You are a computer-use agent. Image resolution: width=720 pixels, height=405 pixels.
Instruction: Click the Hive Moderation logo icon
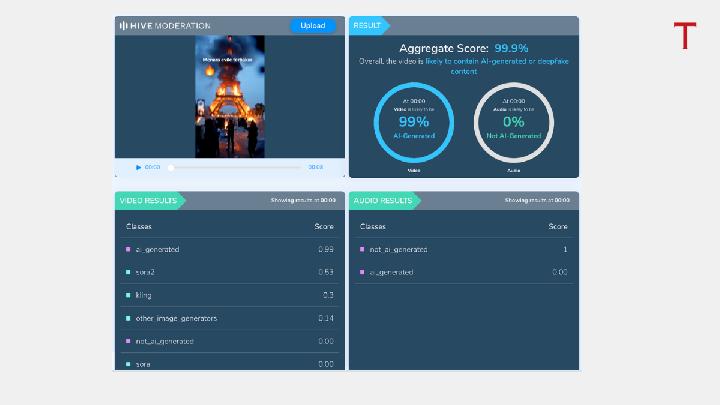(123, 25)
